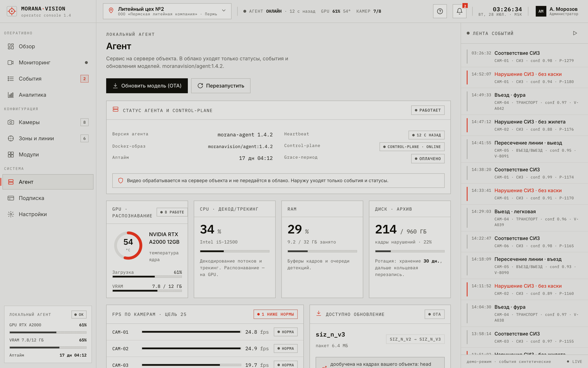Screen dimensions: 588x368
Task: Click the В РАБОТЕ GPU badge
Action: coord(172,212)
